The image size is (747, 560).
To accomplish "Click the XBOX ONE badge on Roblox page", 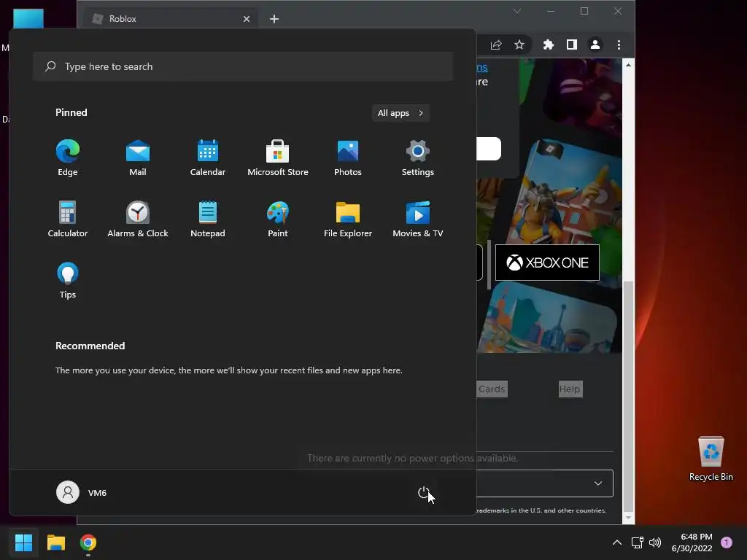I will pyautogui.click(x=547, y=262).
